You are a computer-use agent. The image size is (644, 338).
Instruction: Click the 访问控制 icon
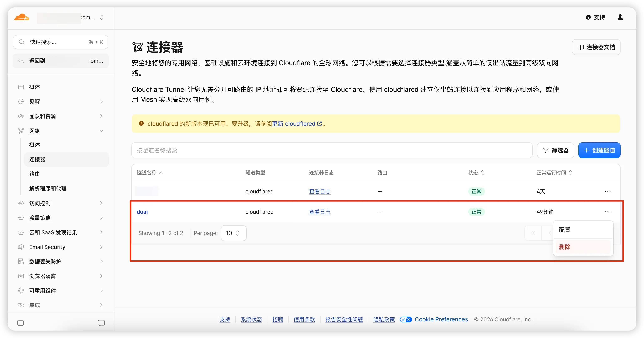point(21,203)
